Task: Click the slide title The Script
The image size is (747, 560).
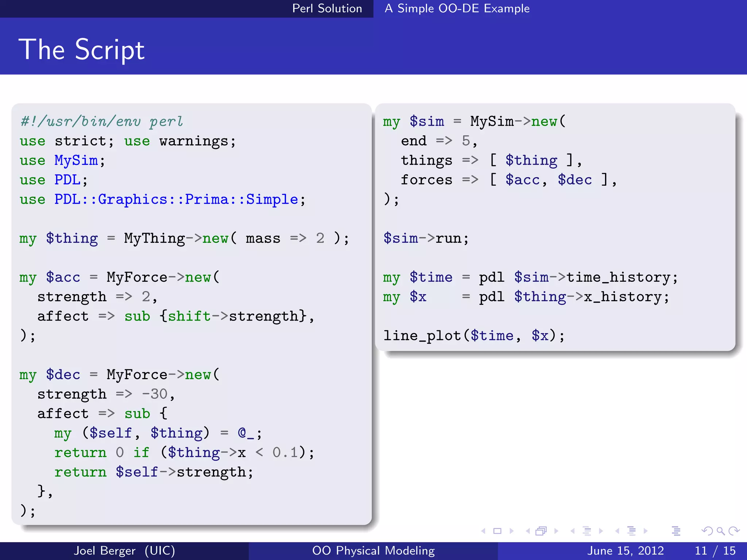Action: click(x=82, y=50)
